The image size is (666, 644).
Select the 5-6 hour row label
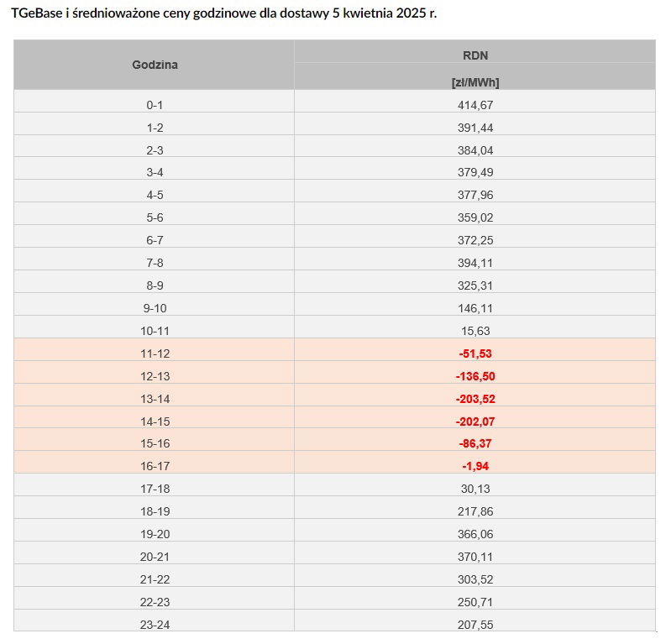pyautogui.click(x=155, y=217)
